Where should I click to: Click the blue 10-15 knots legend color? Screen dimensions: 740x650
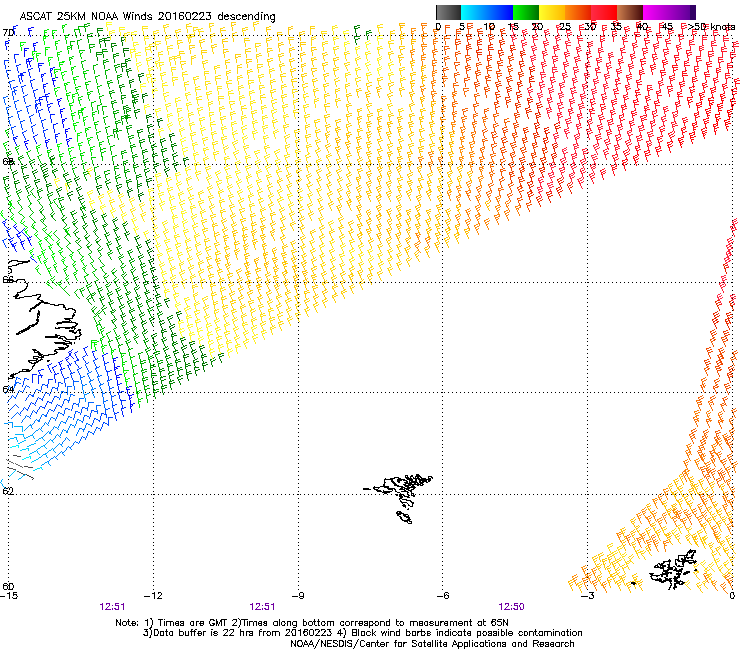(x=500, y=12)
